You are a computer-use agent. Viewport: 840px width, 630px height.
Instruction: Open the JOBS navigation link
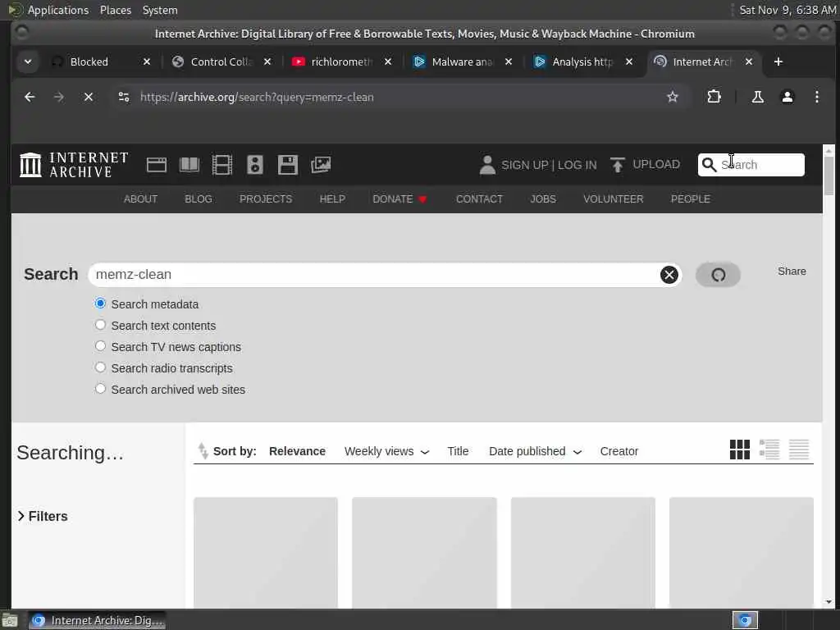click(x=543, y=199)
